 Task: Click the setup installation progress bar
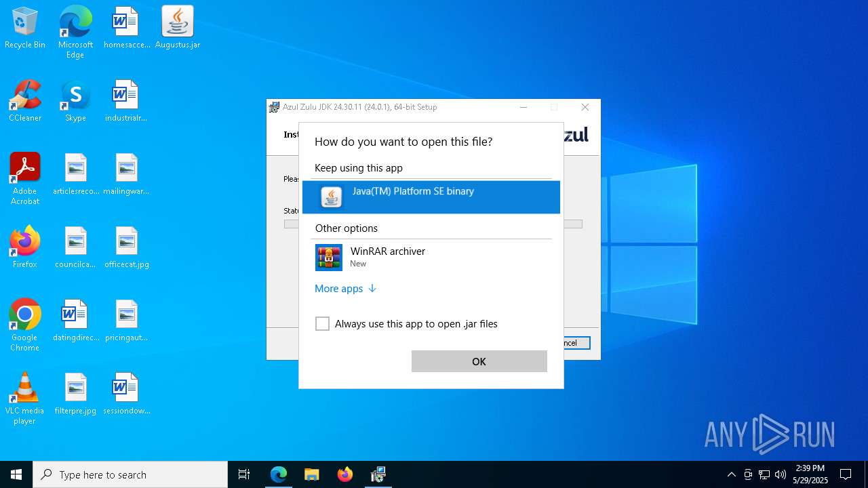[x=575, y=224]
